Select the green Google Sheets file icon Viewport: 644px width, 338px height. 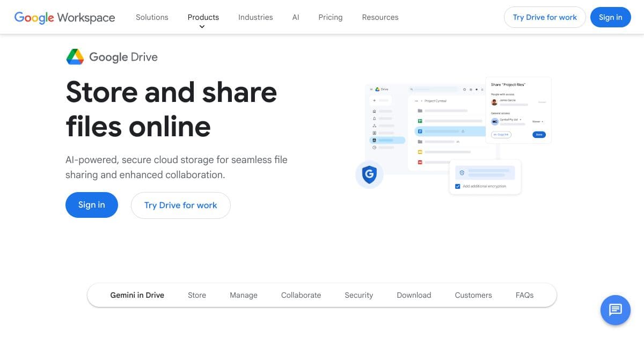click(x=421, y=120)
